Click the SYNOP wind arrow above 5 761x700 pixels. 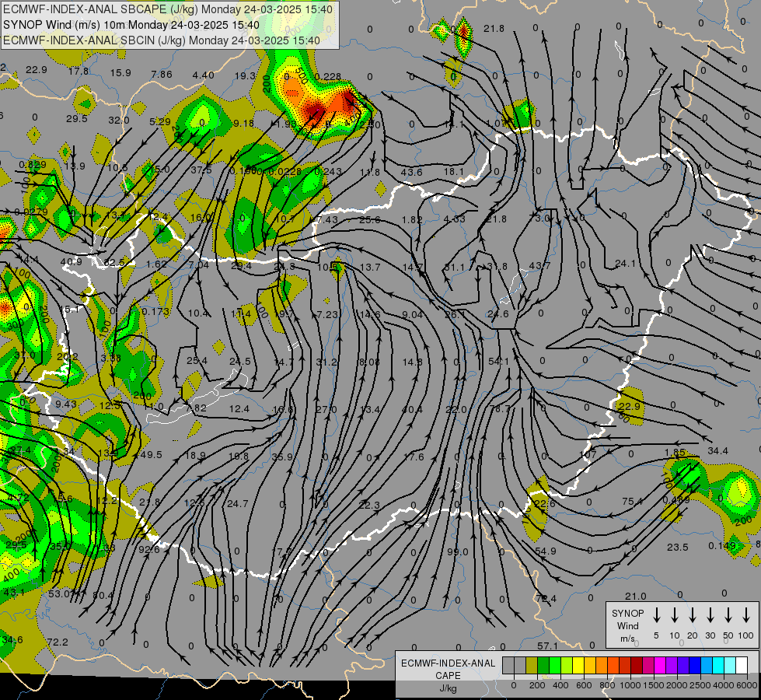656,615
